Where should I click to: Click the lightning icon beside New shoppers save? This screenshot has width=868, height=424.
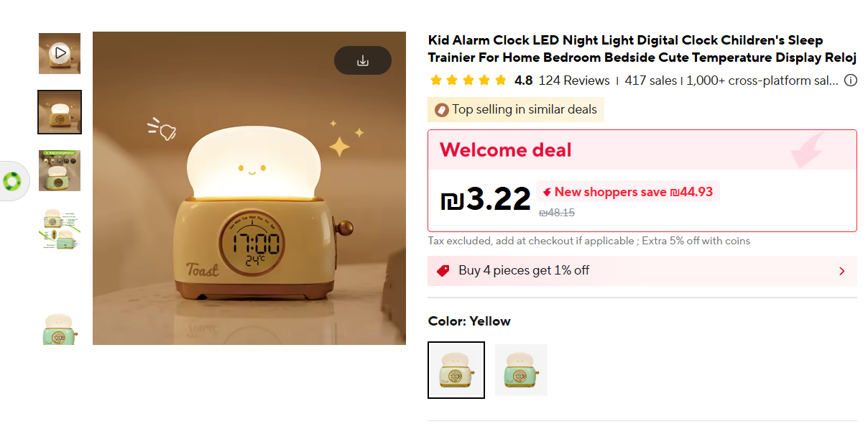point(548,192)
